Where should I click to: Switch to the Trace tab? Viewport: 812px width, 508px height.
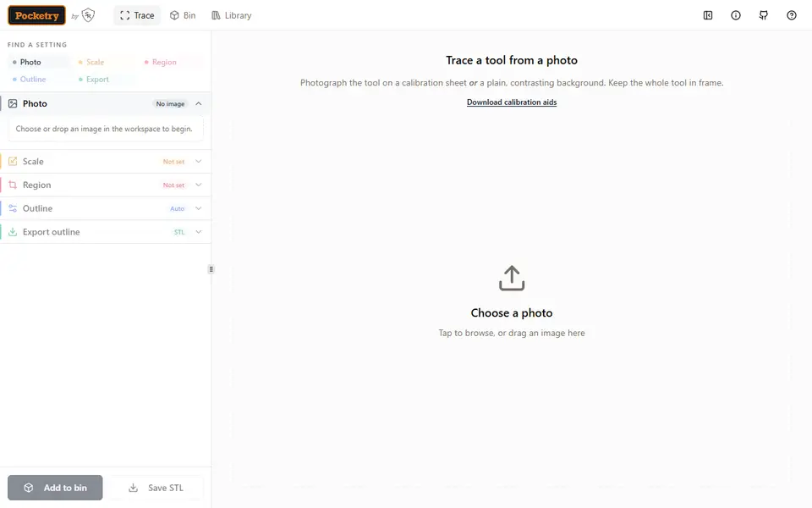pos(137,15)
